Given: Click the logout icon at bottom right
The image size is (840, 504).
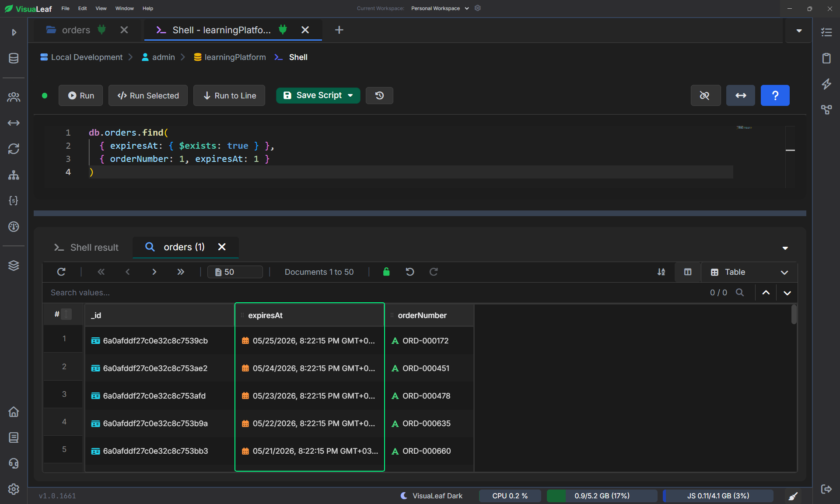Looking at the screenshot, I should click(x=826, y=489).
